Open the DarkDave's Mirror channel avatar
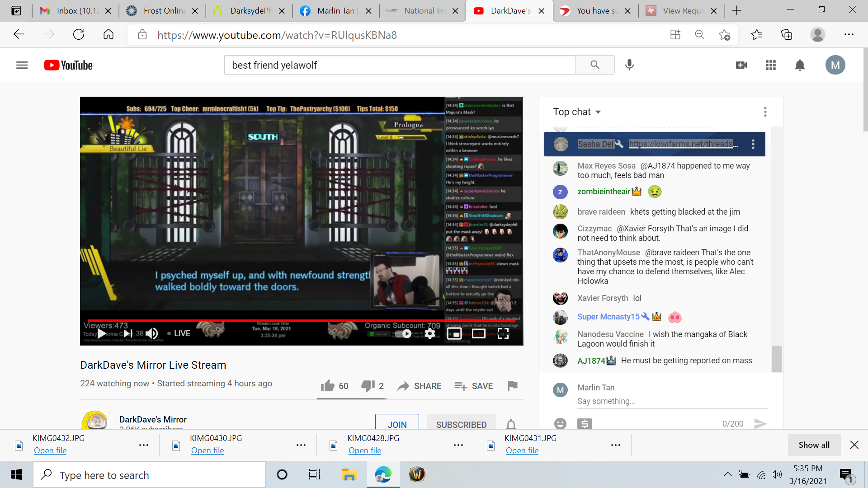868x488 pixels. click(95, 420)
